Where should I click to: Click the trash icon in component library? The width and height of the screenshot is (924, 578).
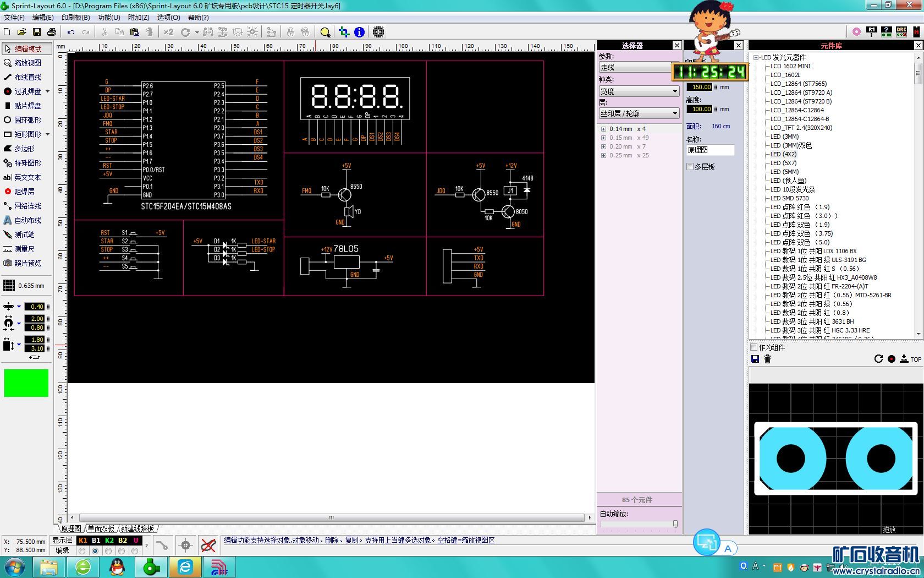pyautogui.click(x=768, y=359)
